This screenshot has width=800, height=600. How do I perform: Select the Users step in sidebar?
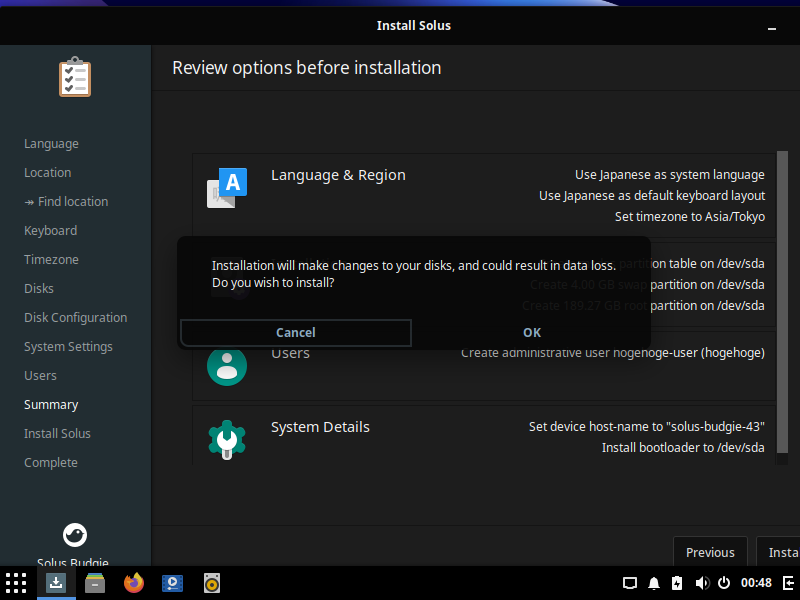[40, 376]
